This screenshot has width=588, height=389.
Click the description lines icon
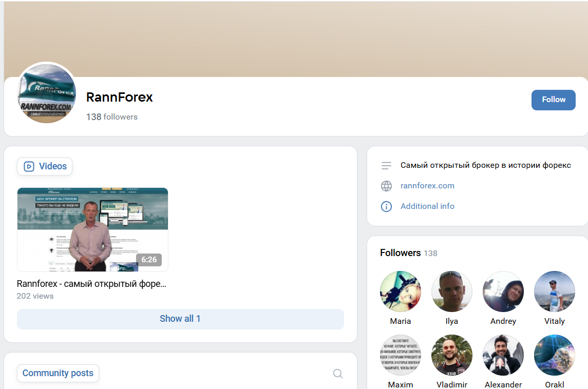(x=386, y=166)
